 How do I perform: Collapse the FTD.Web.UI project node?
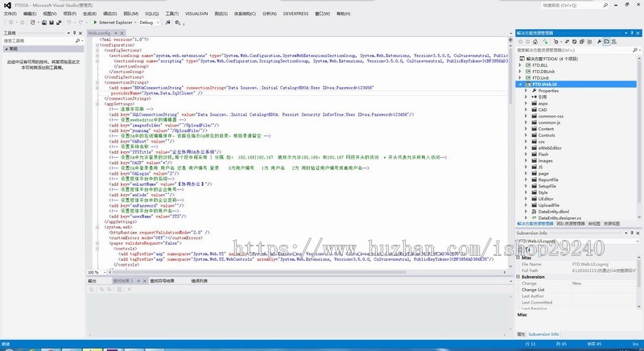click(520, 85)
